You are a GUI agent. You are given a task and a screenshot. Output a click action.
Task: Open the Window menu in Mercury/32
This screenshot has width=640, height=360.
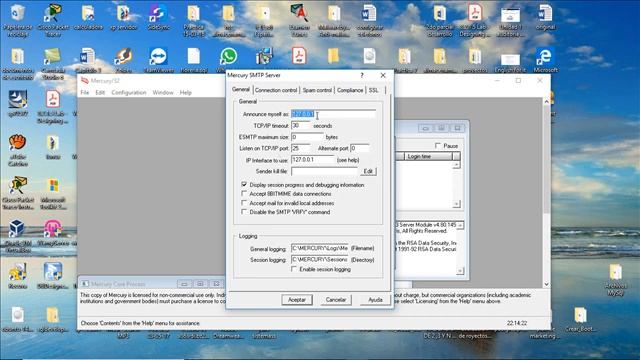click(163, 93)
